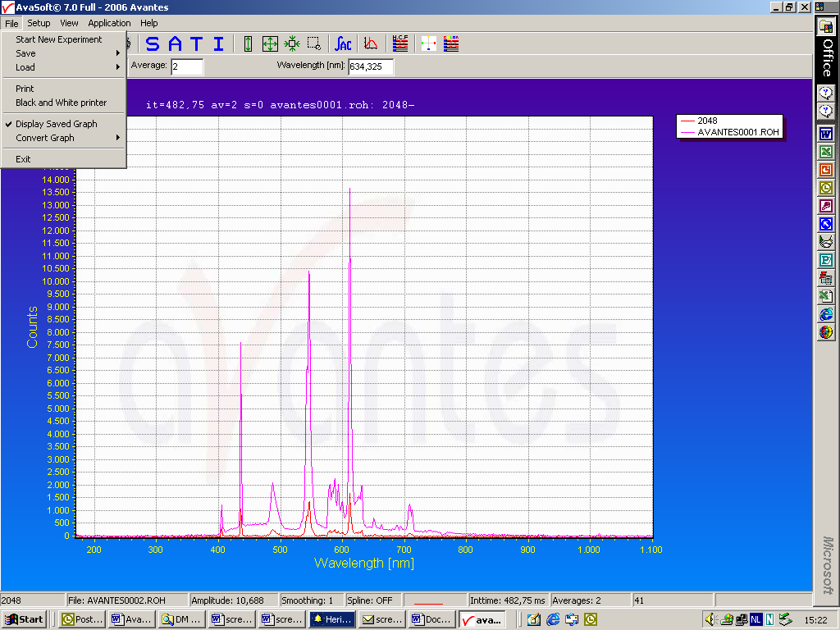Click Smoothing: 1 status bar entry
Screen dimensions: 840x630
312,600
